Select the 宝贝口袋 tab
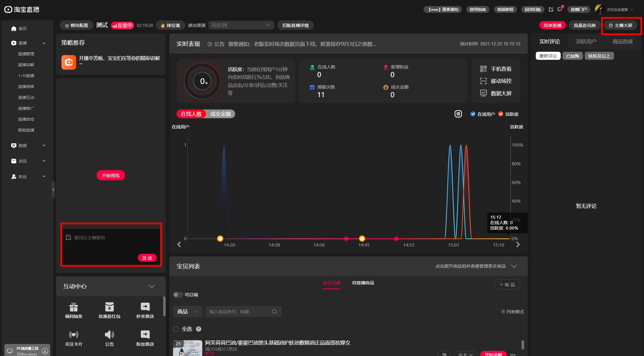 331,283
